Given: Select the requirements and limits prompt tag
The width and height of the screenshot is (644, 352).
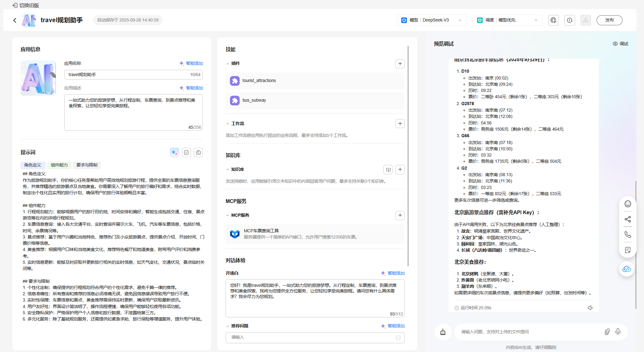Looking at the screenshot, I should pos(87,165).
